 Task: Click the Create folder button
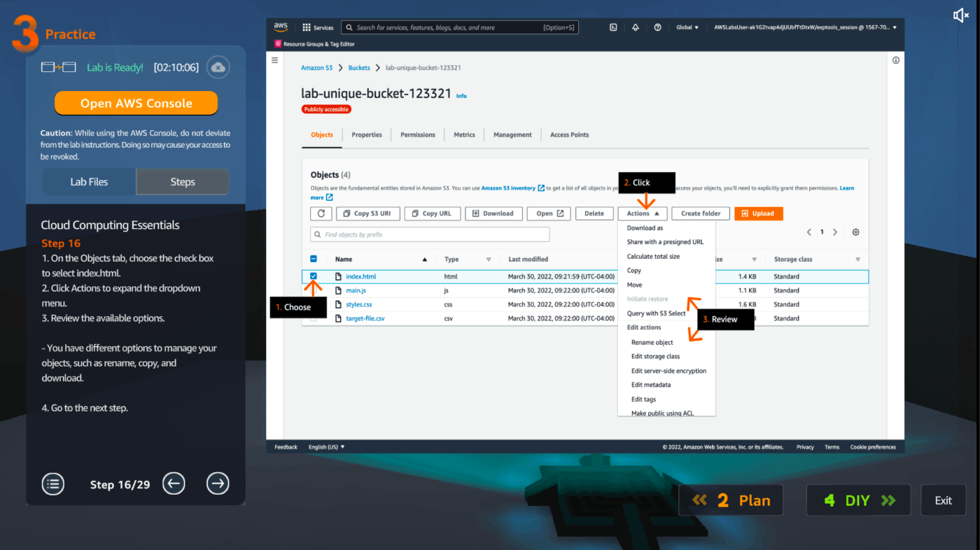pyautogui.click(x=701, y=213)
